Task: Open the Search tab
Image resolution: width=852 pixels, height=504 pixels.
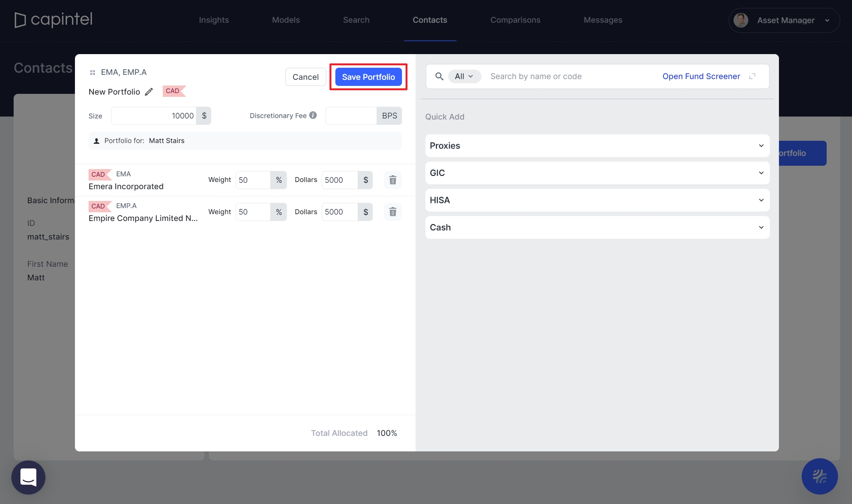Action: [x=356, y=20]
